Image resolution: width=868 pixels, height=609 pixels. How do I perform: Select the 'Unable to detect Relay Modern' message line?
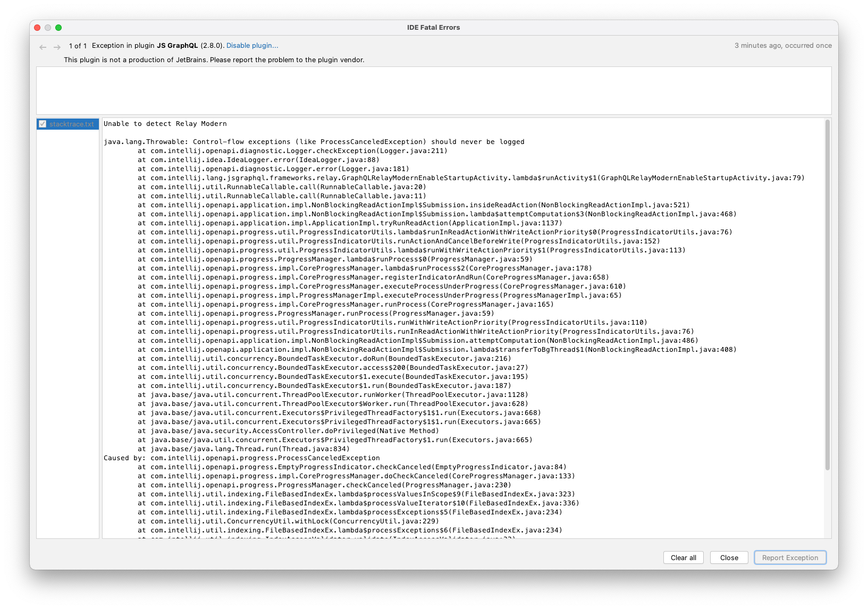point(165,123)
